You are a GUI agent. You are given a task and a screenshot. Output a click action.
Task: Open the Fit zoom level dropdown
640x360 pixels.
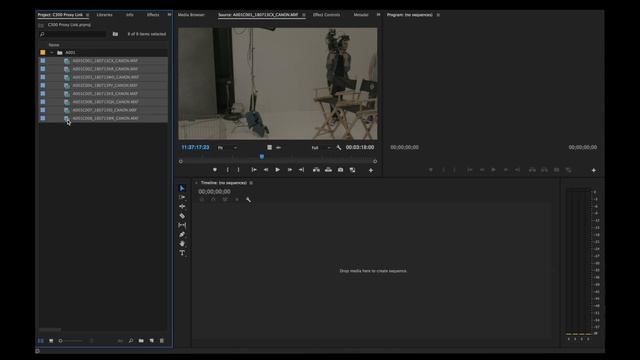(227, 148)
